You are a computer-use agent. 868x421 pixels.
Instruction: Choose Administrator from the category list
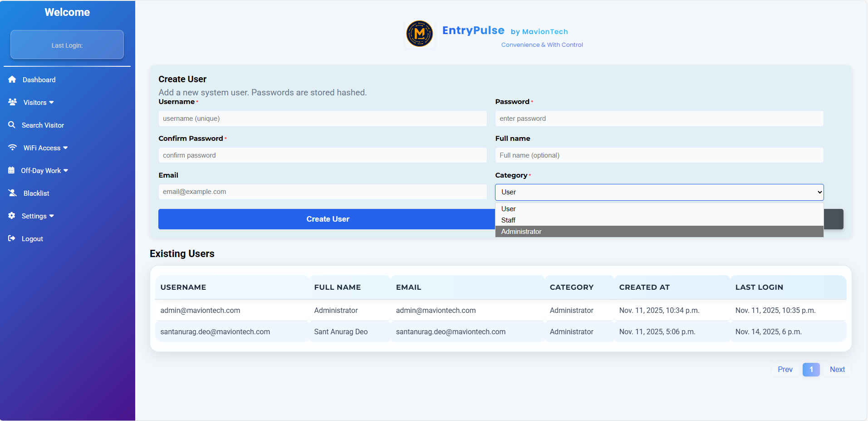click(521, 232)
